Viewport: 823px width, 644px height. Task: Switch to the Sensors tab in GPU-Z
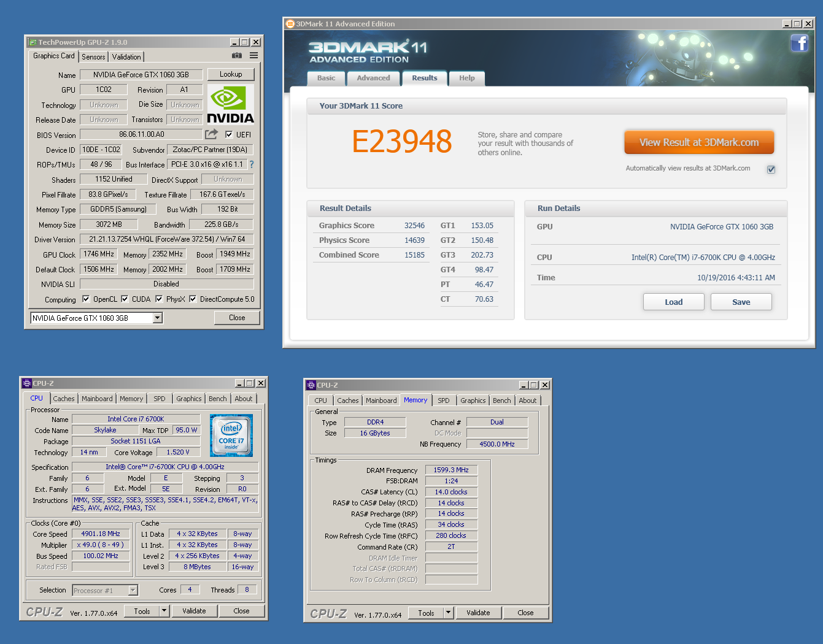tap(93, 56)
